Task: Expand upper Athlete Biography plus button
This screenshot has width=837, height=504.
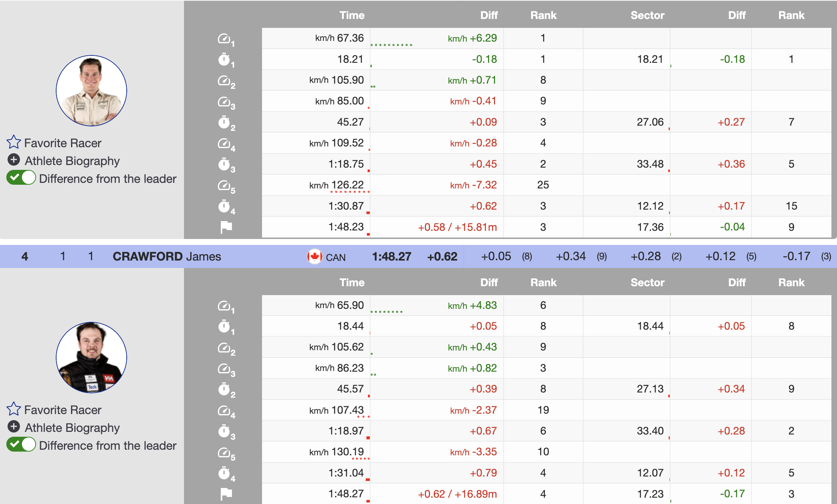Action: [14, 160]
